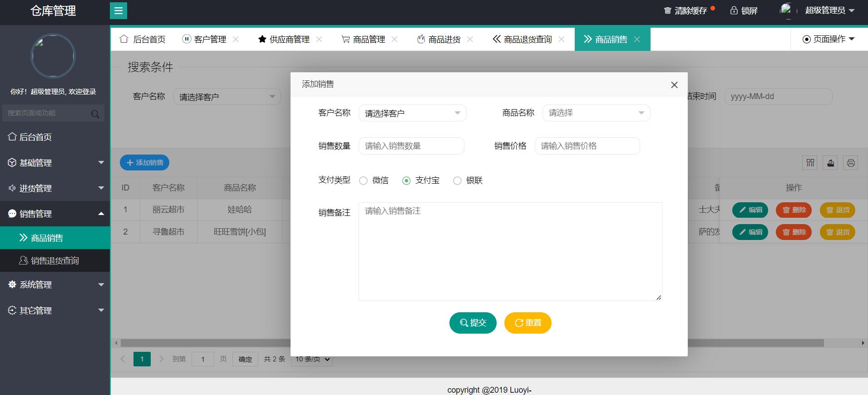Go to next page arrow in pagination
Image resolution: width=868 pixels, height=395 pixels.
[161, 359]
